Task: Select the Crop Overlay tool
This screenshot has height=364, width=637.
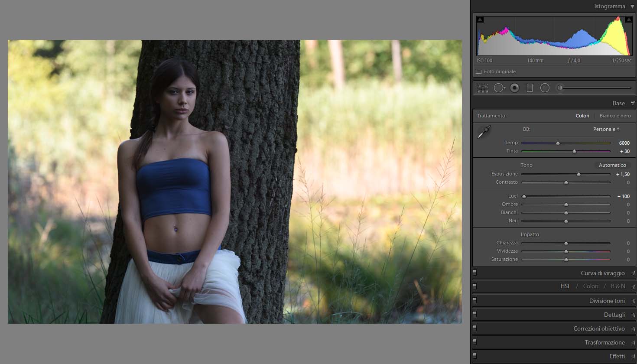Action: pyautogui.click(x=483, y=88)
